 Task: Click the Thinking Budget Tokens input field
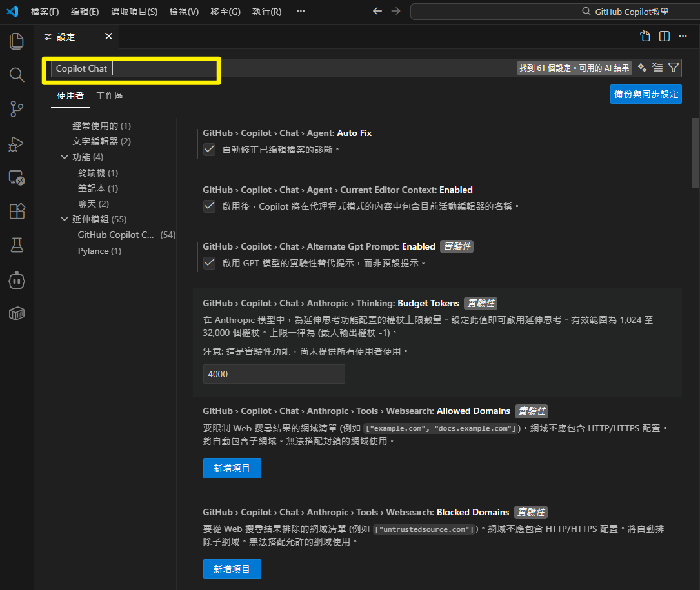(274, 374)
